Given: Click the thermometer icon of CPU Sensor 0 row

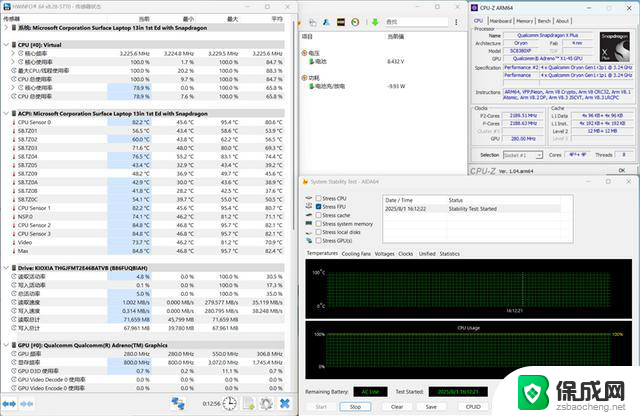Looking at the screenshot, I should pyautogui.click(x=13, y=122).
